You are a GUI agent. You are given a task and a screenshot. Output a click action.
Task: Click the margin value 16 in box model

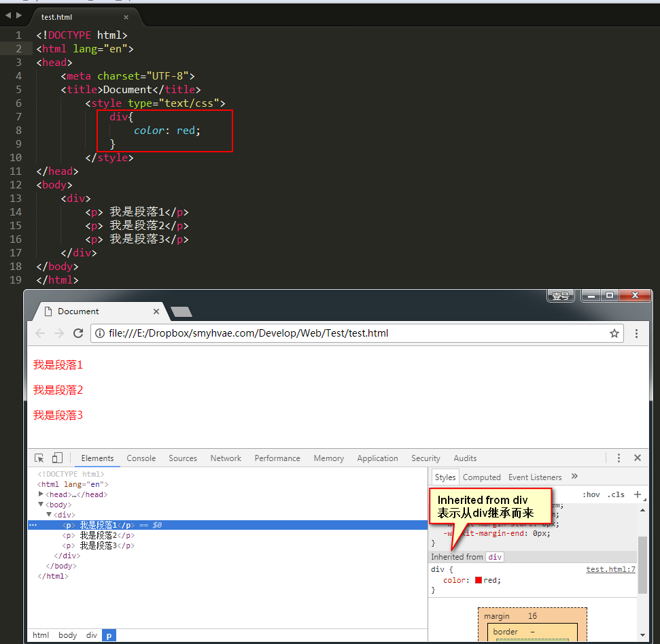pyautogui.click(x=532, y=616)
